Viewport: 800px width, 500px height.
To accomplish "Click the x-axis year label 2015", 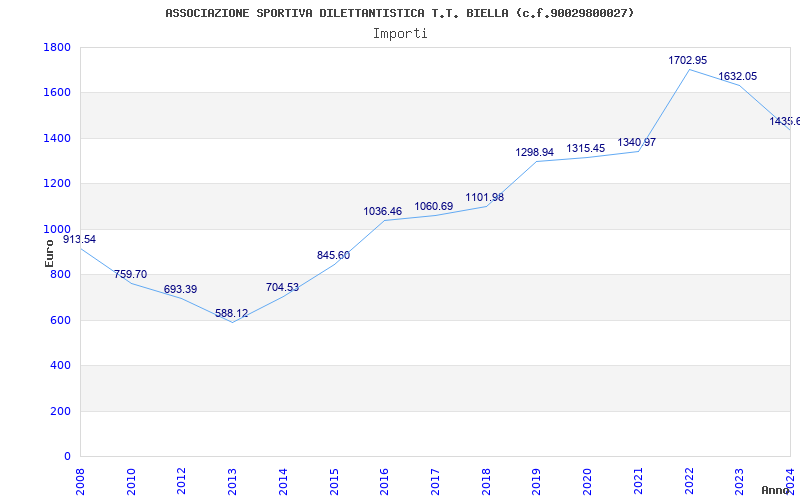I will (334, 482).
